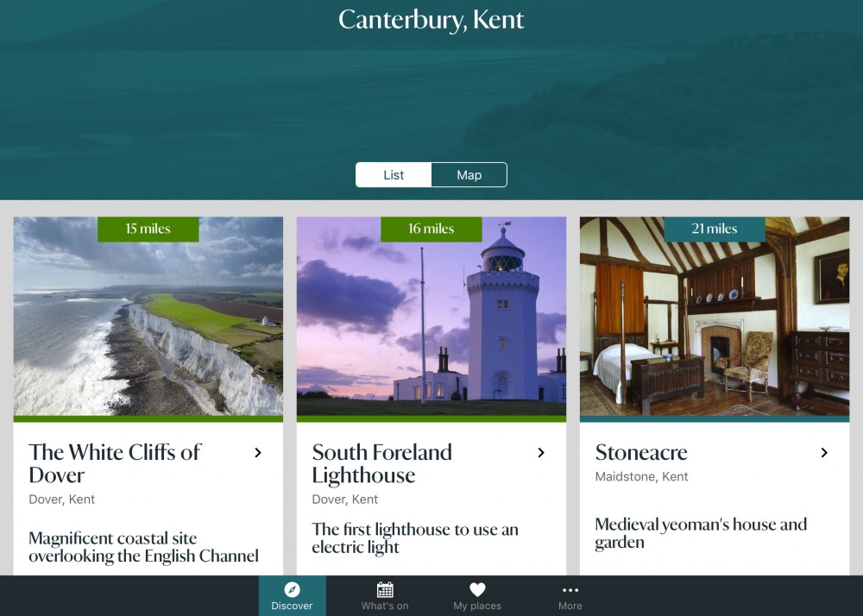The height and width of the screenshot is (616, 863).
Task: Tap the Discover compass icon
Action: 293,589
